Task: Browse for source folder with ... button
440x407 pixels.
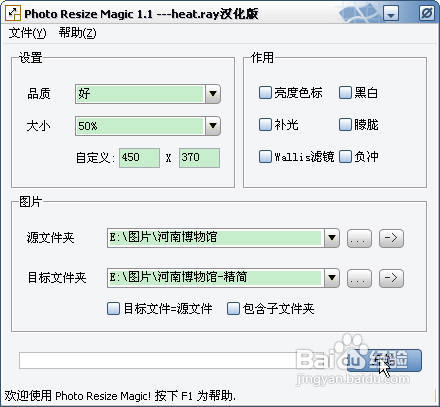Action: (x=359, y=238)
